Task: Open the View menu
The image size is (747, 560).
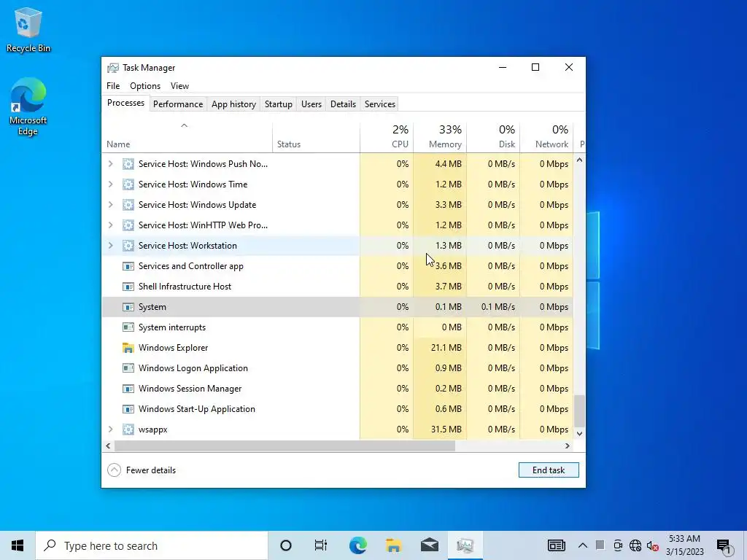Action: [x=179, y=86]
